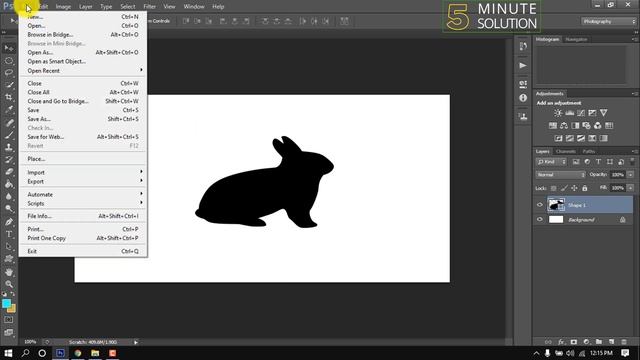
Task: Select the History Brush tool
Action: pos(9,160)
